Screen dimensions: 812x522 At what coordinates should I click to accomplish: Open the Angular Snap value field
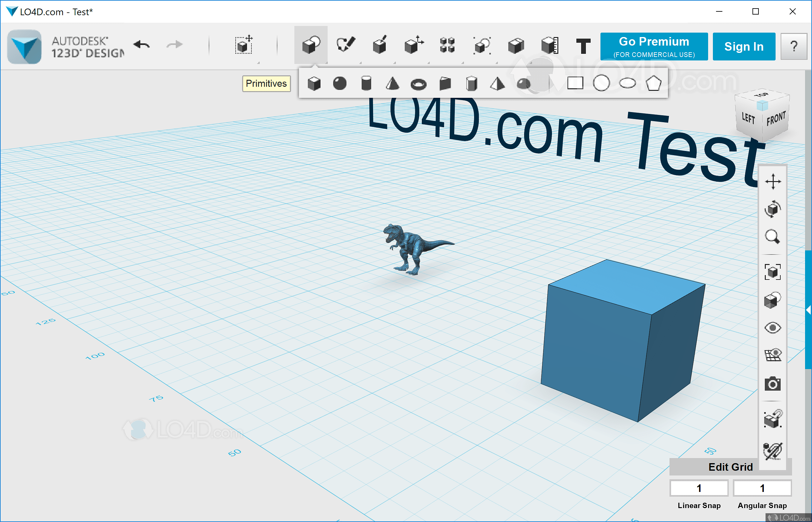[762, 488]
